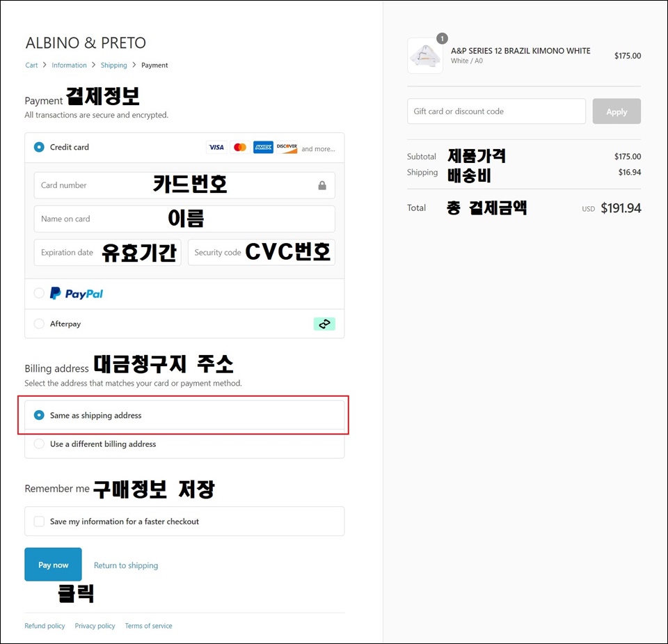668x644 pixels.
Task: Focus the Name on card field
Action: (x=184, y=219)
